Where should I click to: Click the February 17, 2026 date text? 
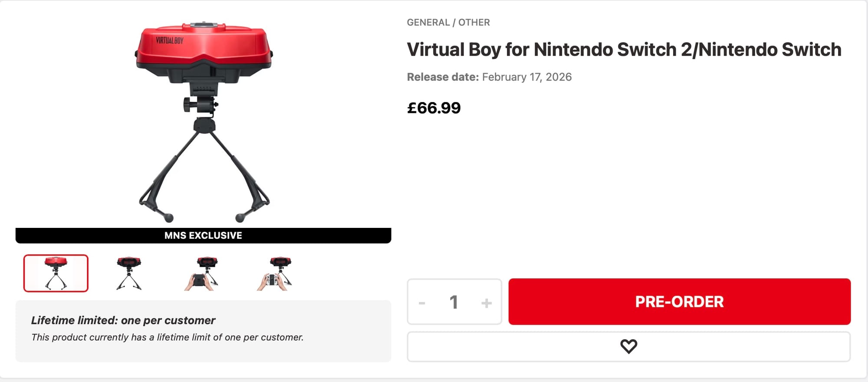[x=526, y=77]
